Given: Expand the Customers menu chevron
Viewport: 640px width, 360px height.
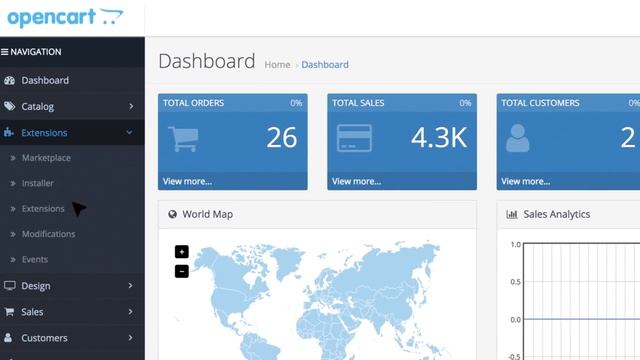Looking at the screenshot, I should [x=131, y=338].
